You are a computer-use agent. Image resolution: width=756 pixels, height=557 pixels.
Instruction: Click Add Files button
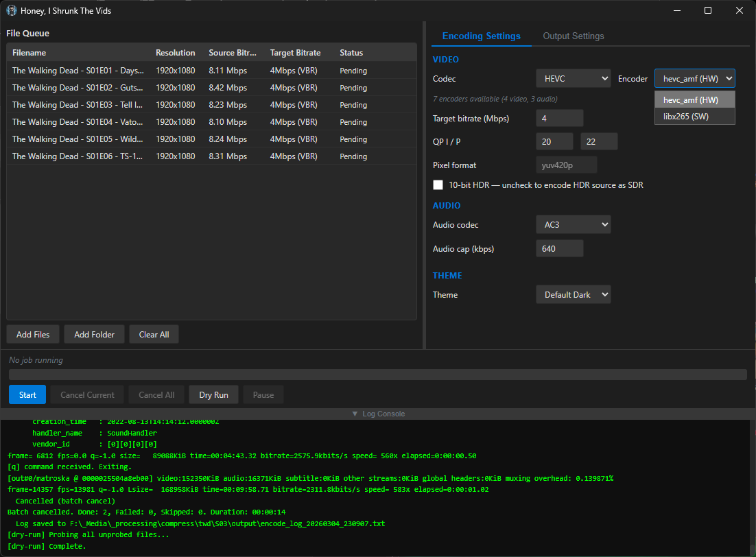click(x=33, y=335)
